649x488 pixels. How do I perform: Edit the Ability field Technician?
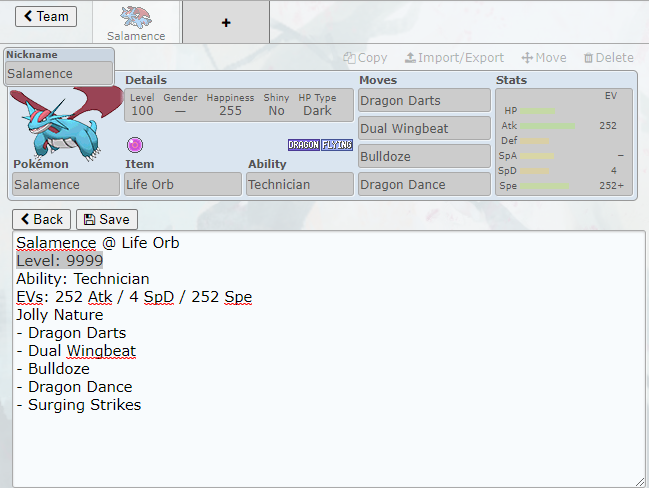pos(300,184)
